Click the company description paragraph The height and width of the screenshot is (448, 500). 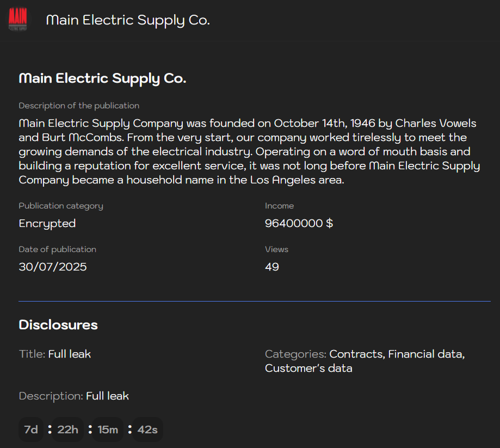click(x=249, y=151)
